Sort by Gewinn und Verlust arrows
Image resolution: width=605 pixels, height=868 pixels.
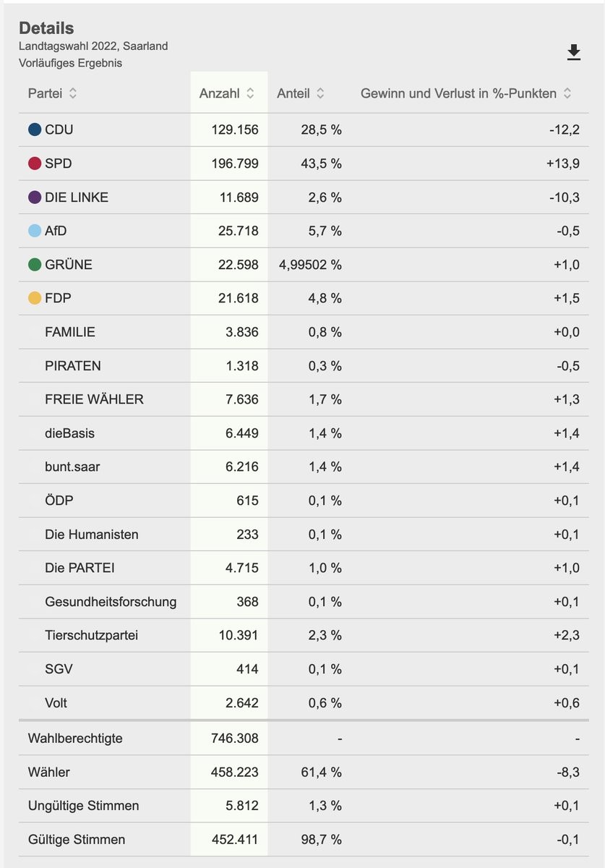click(567, 93)
